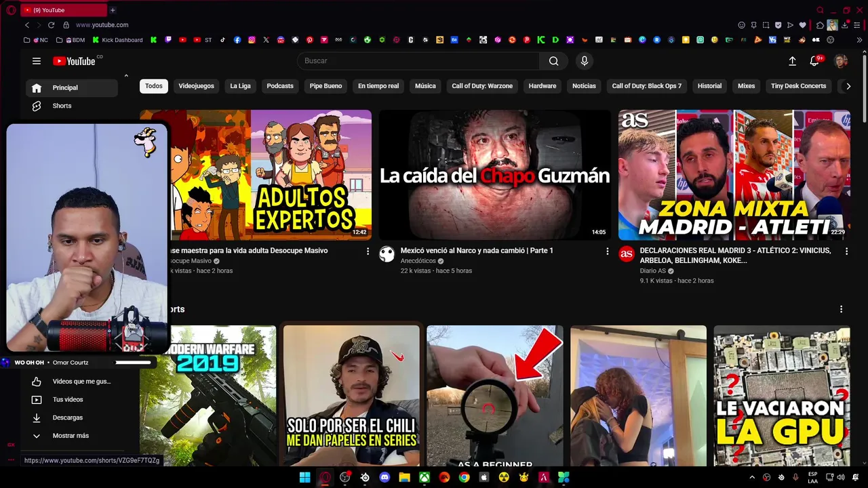The image size is (868, 488).
Task: Click the Anecdóticos channel avatar
Action: coord(387,254)
